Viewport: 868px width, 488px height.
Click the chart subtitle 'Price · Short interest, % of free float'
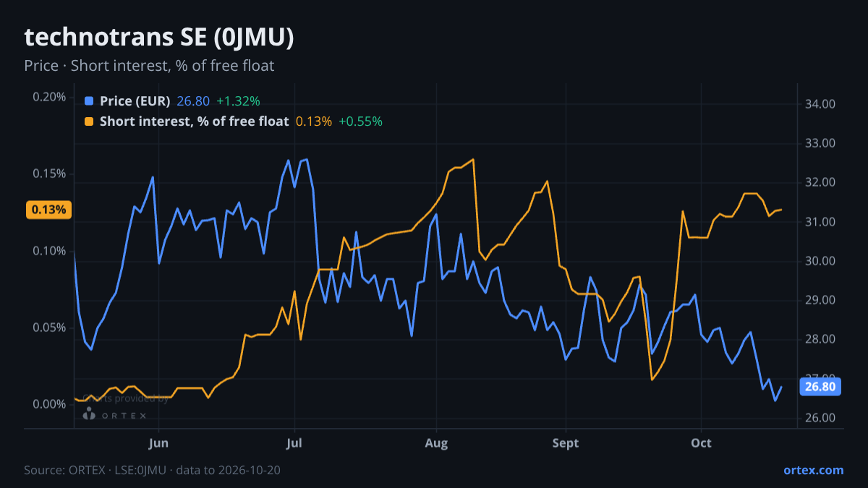point(149,66)
